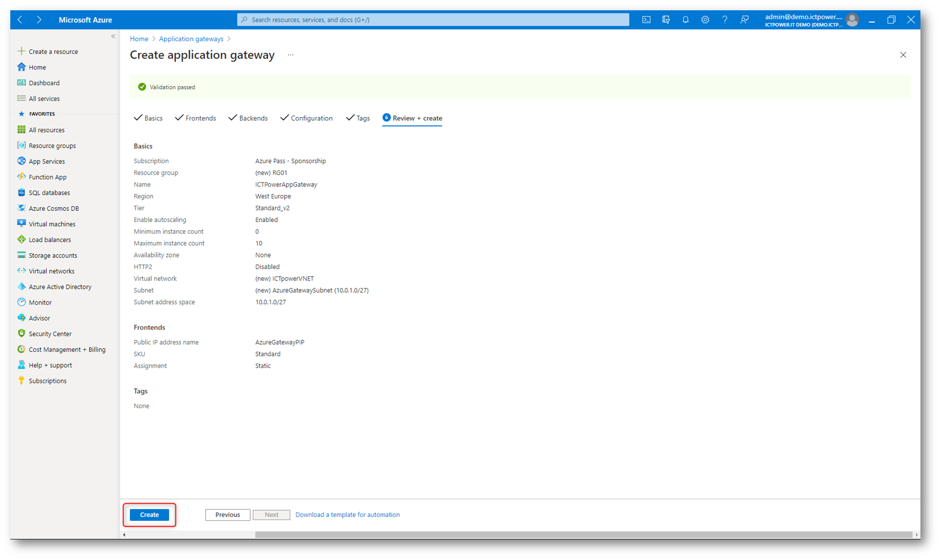Click the scrollbar left arrow
Viewport: 941px width, 560px height.
pos(124,535)
